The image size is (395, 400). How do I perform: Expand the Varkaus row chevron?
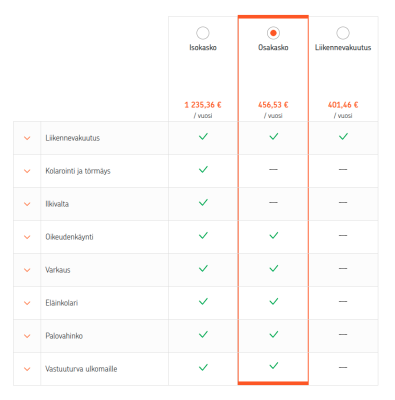pyautogui.click(x=27, y=270)
